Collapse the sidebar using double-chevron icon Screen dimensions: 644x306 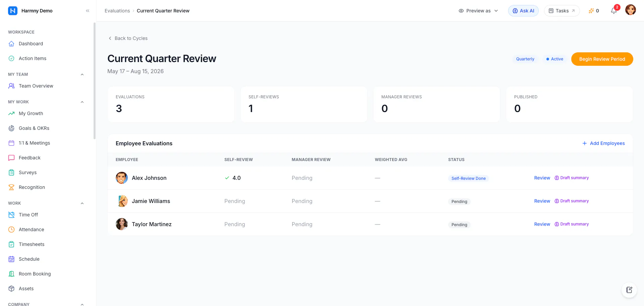point(88,11)
